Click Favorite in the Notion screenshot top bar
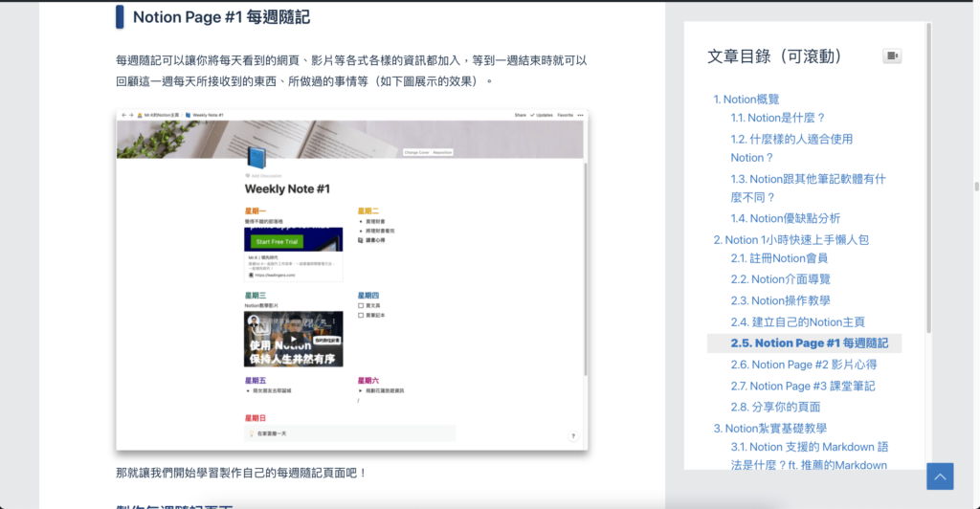The height and width of the screenshot is (509, 980). coord(565,115)
